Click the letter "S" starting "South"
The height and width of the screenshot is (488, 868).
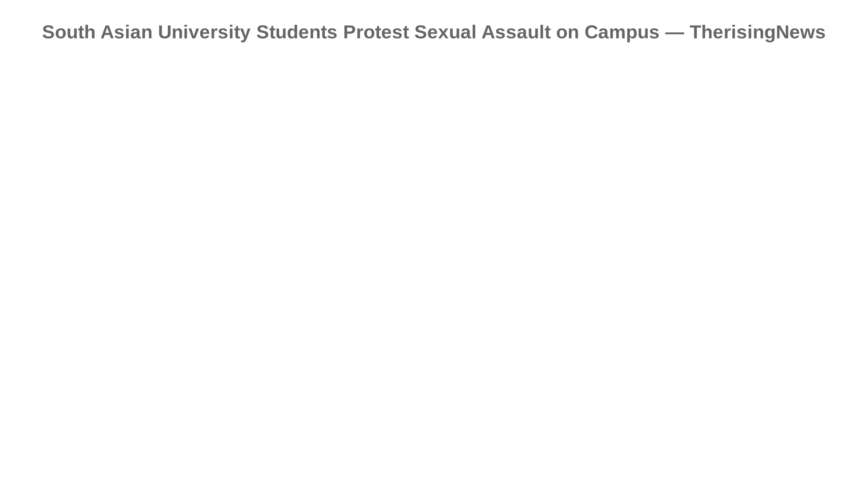[x=48, y=33]
